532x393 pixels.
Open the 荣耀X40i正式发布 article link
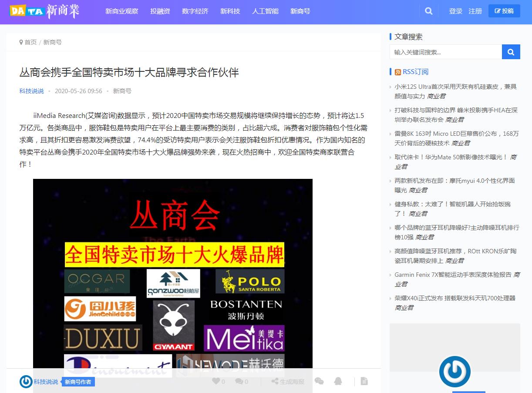pyautogui.click(x=455, y=298)
